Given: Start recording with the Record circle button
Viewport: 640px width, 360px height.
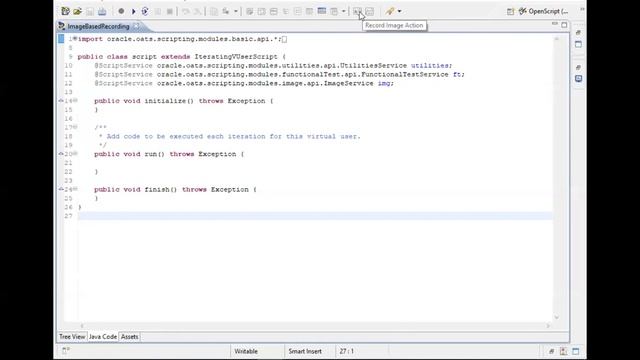Looking at the screenshot, I should tap(121, 11).
